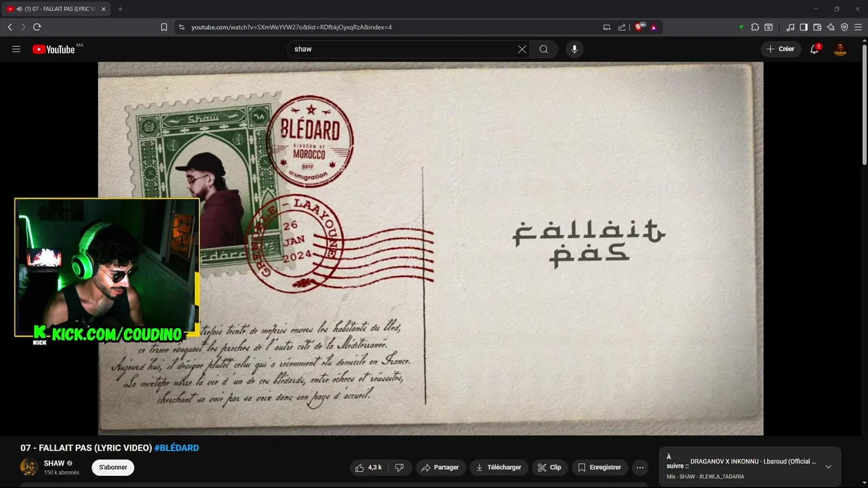Go forward with the browser arrow
The image size is (868, 488).
click(x=23, y=27)
